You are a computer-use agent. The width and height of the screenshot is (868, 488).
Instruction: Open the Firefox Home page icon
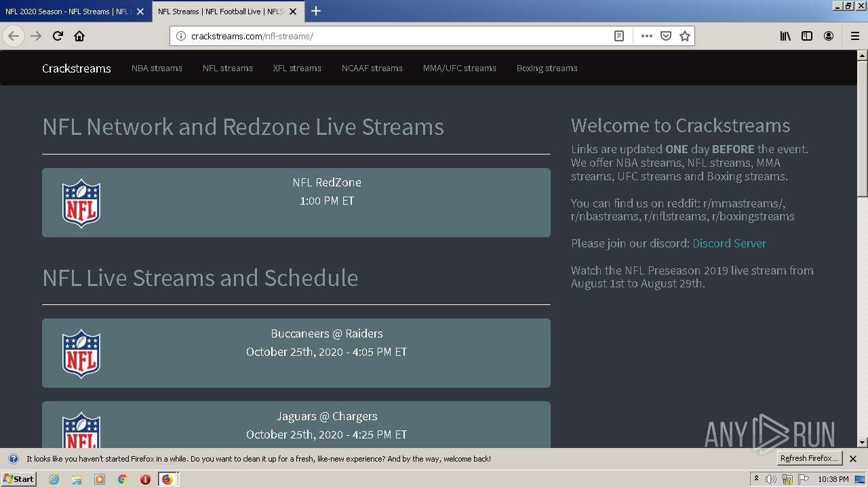(x=79, y=36)
